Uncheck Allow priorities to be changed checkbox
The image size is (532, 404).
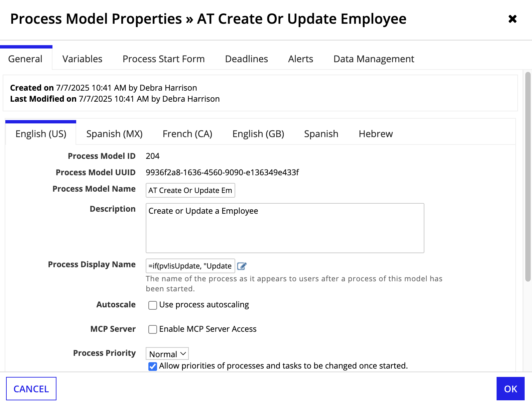(x=153, y=366)
